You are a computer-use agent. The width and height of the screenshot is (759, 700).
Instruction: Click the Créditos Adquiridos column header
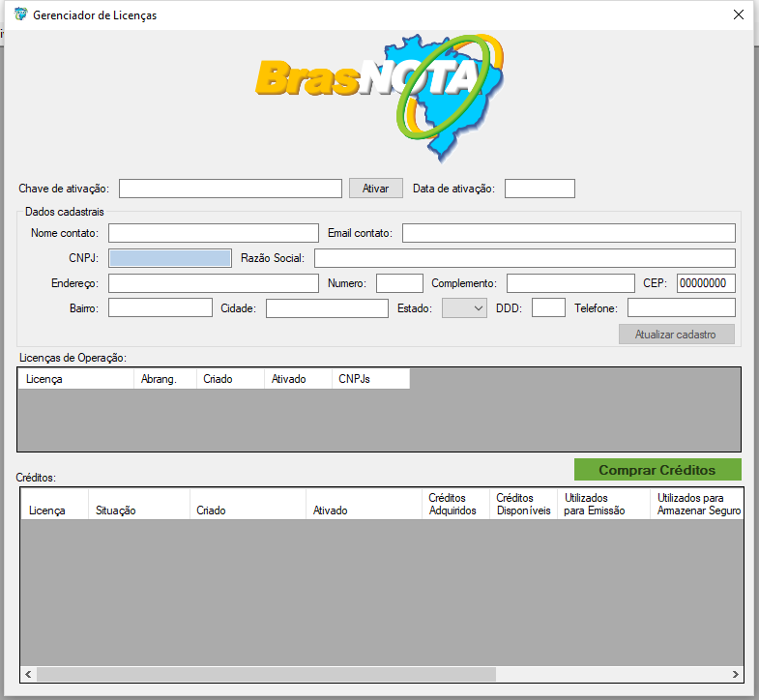coord(456,505)
